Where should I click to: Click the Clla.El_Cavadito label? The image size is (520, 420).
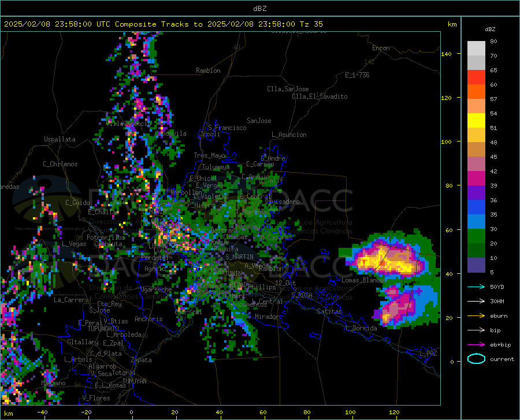(320, 96)
